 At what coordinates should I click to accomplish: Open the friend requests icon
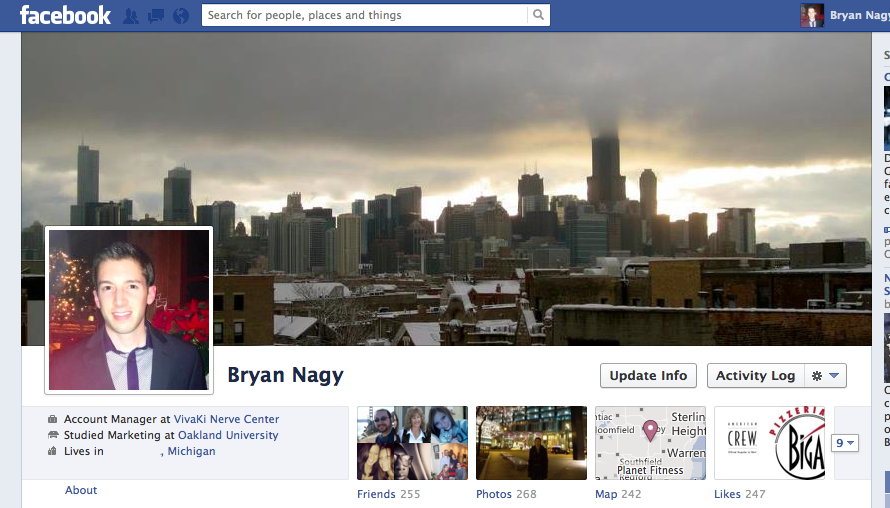pos(131,16)
